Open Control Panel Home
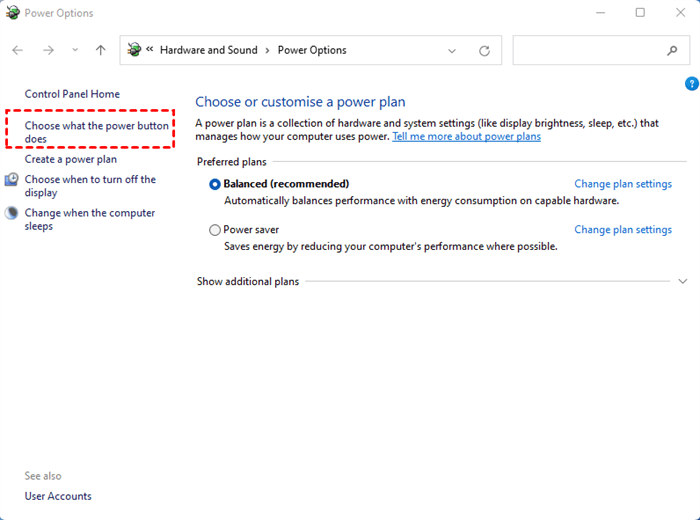This screenshot has width=700, height=520. [x=72, y=94]
